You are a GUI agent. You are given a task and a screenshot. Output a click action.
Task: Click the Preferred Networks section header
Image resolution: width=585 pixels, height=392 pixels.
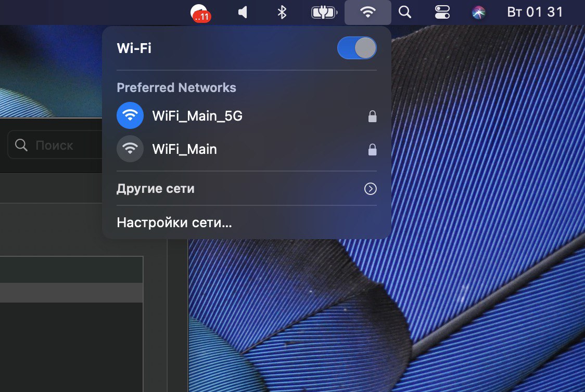pyautogui.click(x=176, y=87)
